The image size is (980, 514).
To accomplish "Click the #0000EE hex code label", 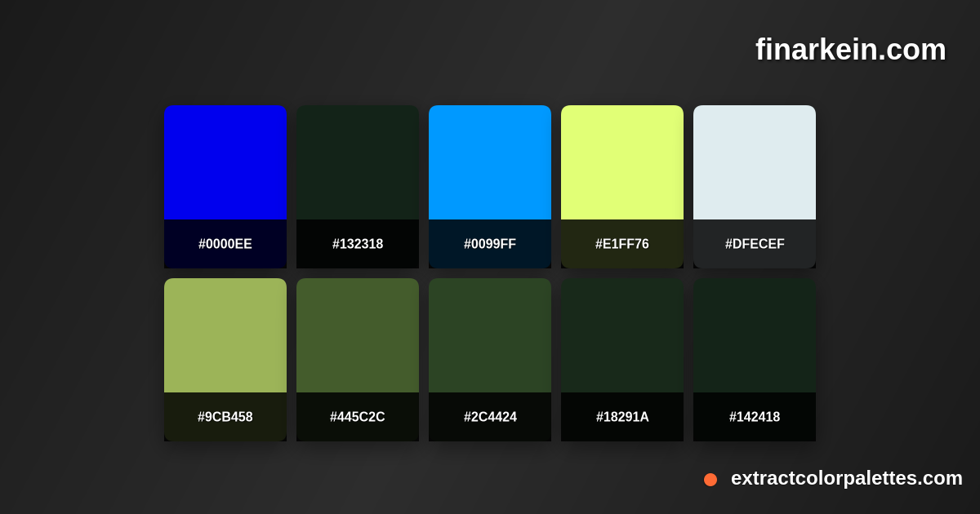I will [225, 243].
